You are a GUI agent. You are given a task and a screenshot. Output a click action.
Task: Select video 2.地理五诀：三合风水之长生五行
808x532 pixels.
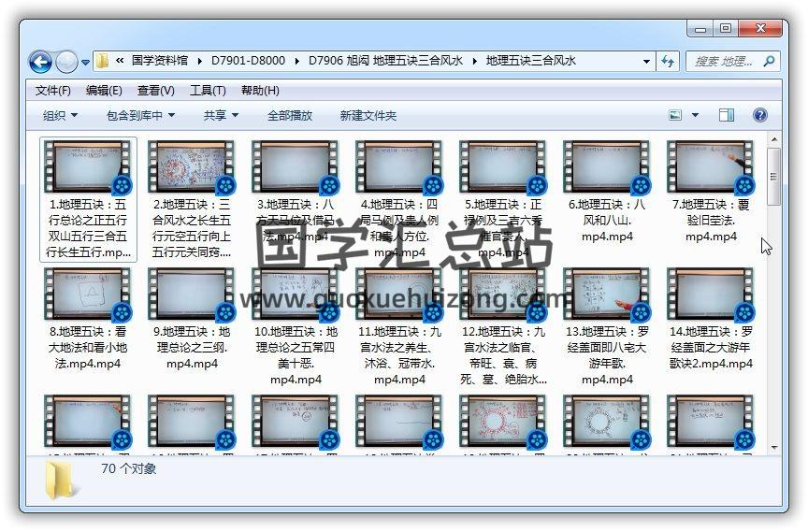tap(192, 200)
